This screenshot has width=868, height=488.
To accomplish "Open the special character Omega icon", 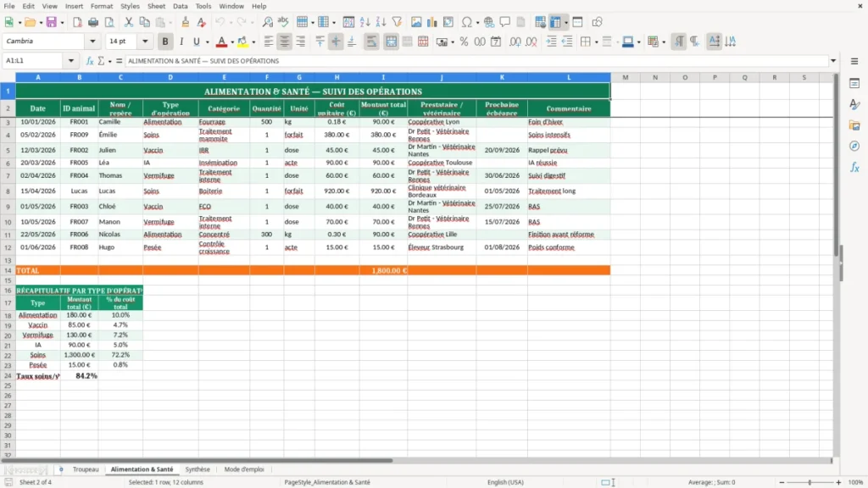I will tap(467, 22).
